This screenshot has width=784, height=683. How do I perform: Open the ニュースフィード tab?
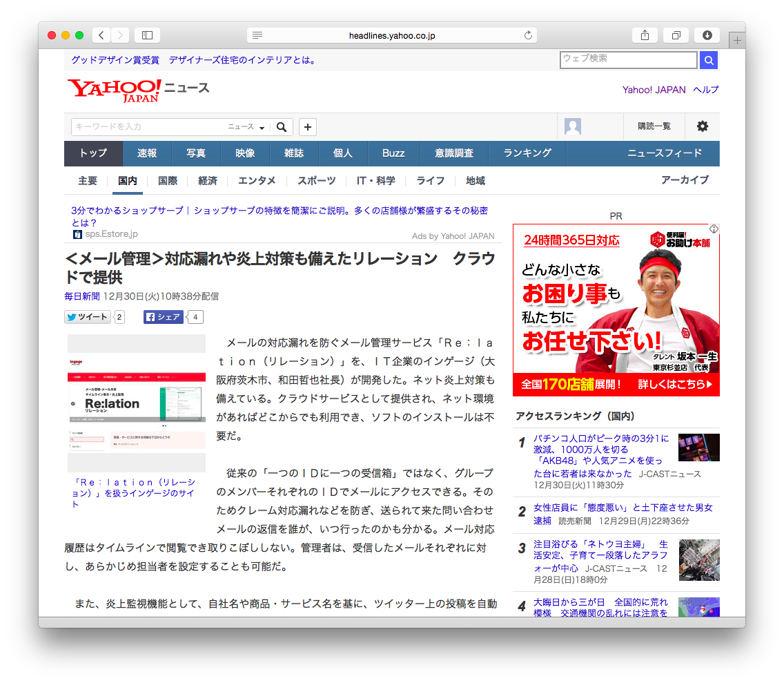(665, 153)
